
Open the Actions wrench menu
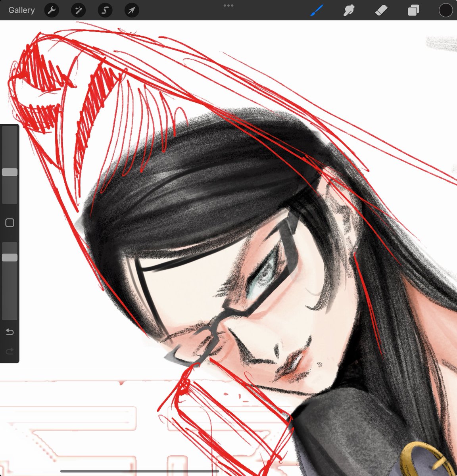pos(52,10)
